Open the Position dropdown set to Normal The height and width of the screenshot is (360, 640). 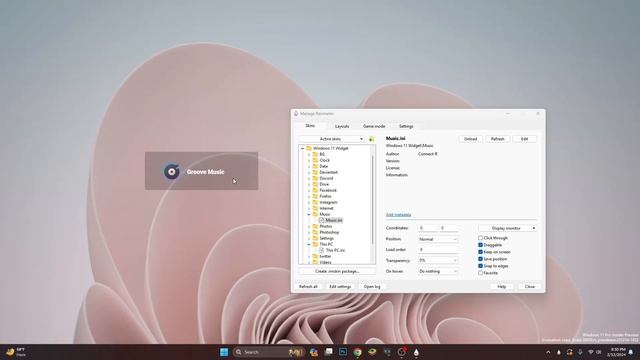click(x=438, y=239)
